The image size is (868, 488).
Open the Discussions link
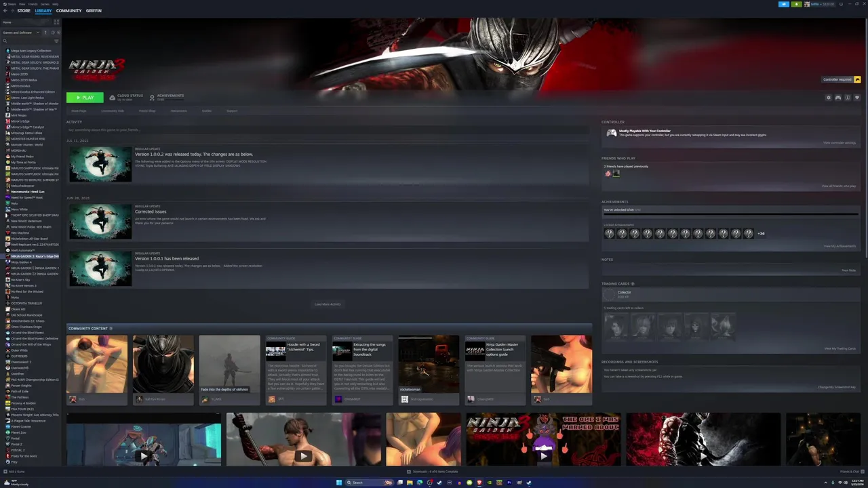(x=179, y=110)
